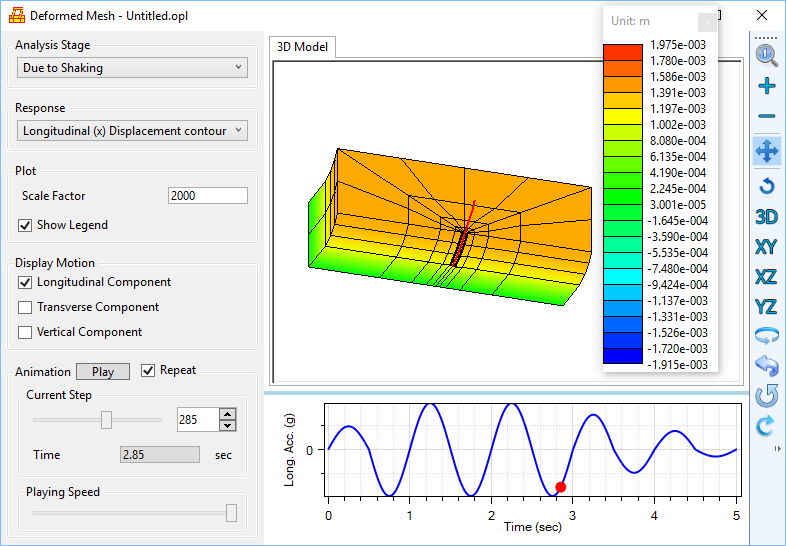This screenshot has width=786, height=546.
Task: Open the Response dropdown list
Action: [x=132, y=131]
